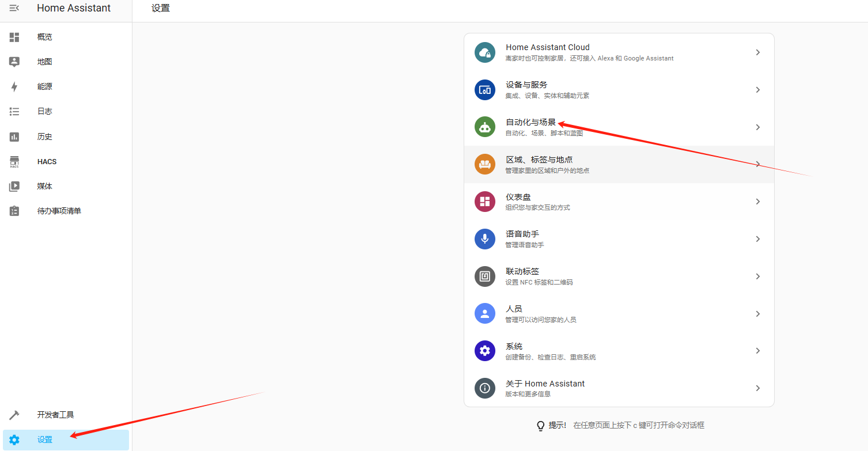Collapse the sidebar with the hamburger icon

tap(14, 8)
